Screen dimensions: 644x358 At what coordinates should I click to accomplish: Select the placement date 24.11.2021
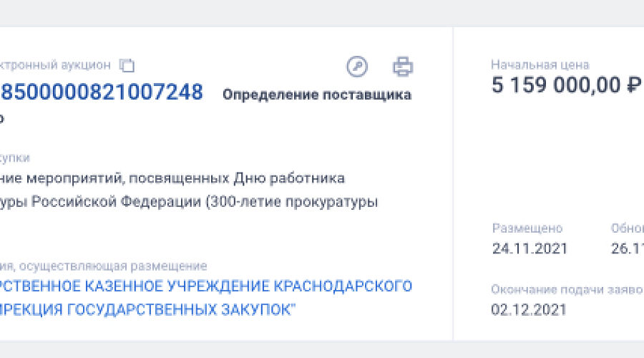[530, 248]
